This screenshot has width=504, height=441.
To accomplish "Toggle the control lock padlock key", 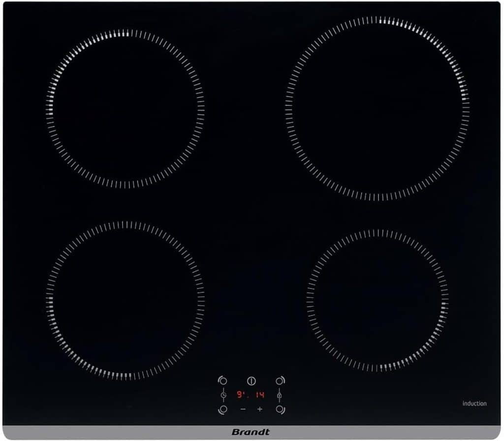I will (279, 395).
